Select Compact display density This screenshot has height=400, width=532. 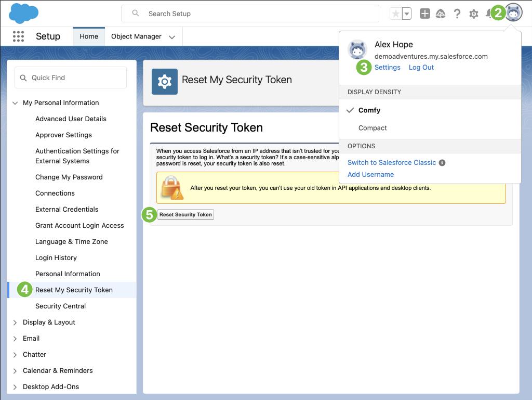(x=373, y=128)
